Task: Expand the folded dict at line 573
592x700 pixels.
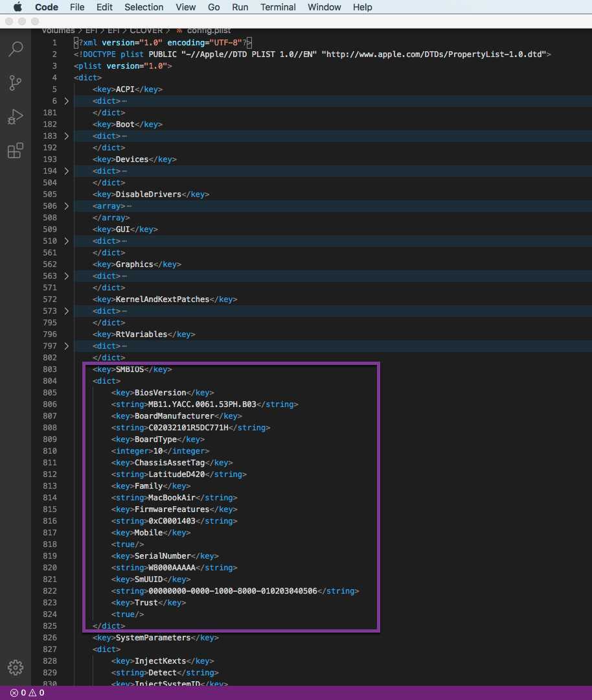Action: coord(67,310)
